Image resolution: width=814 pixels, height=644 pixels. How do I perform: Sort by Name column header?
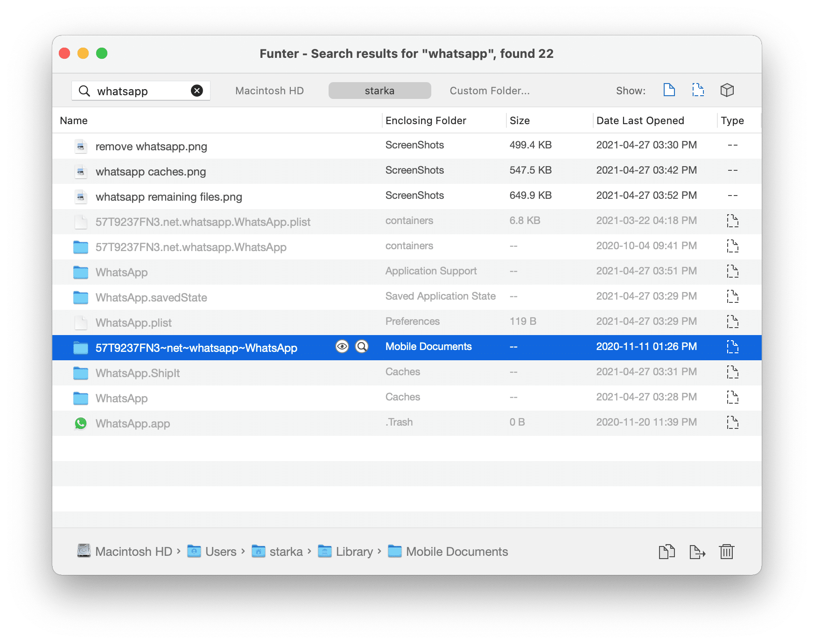(x=74, y=120)
